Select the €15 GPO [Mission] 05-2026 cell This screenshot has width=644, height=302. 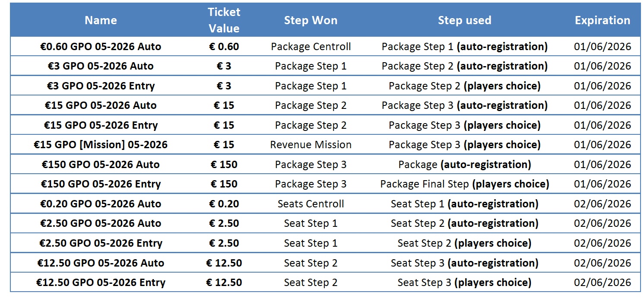(100, 145)
